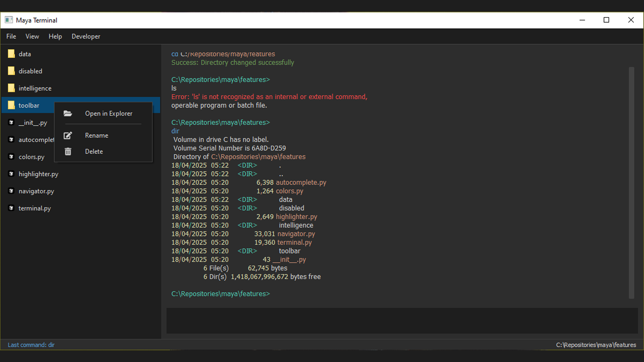Viewport: 644px width, 362px height.
Task: Click 'toolbar' directory entry in dir output
Action: [289, 251]
